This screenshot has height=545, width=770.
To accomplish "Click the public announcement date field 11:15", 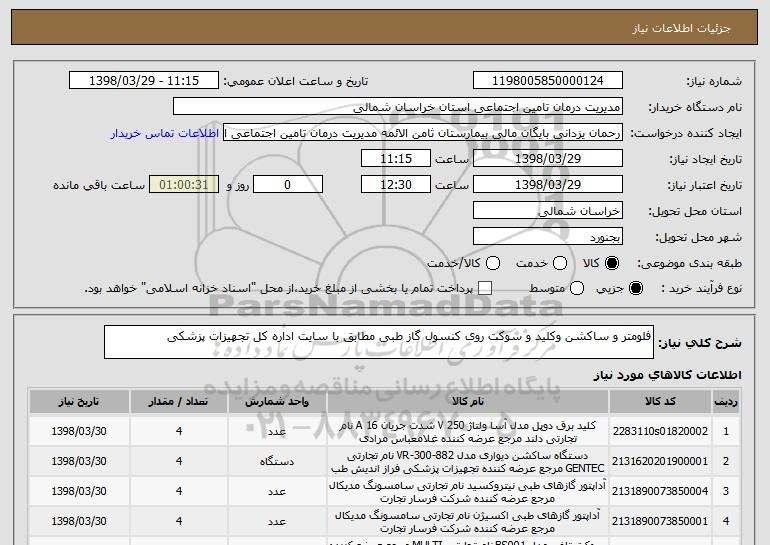I will [x=144, y=81].
